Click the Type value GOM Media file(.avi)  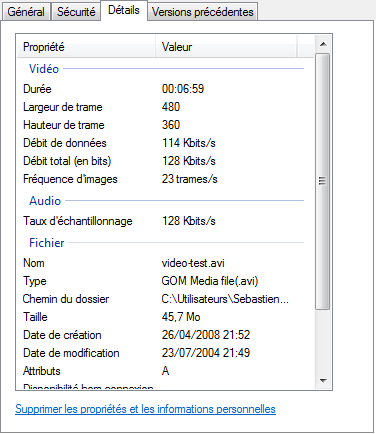click(210, 281)
